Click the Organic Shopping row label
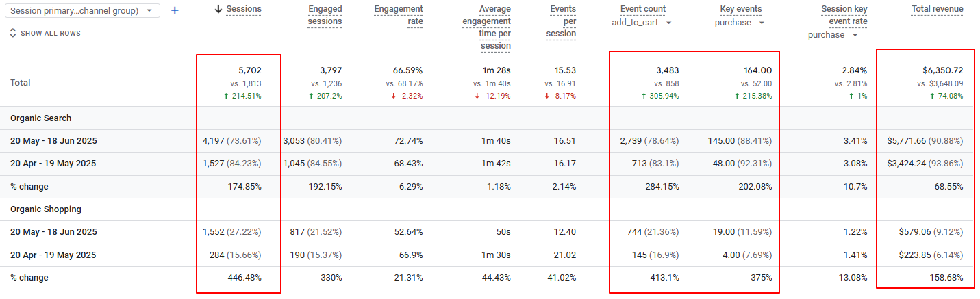The width and height of the screenshot is (980, 299). 46,209
